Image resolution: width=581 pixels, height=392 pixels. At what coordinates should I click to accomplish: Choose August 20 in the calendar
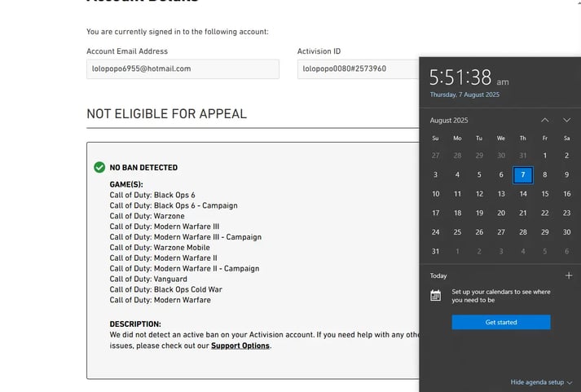pos(501,213)
